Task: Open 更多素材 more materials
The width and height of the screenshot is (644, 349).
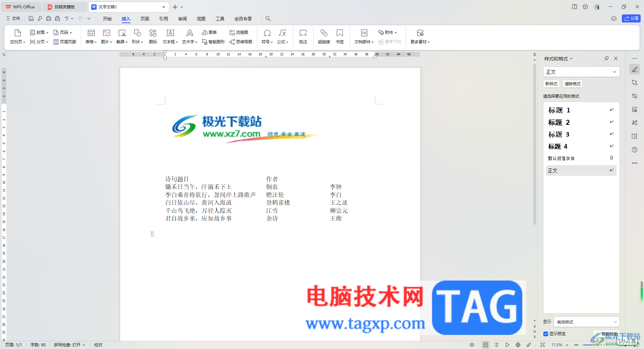Action: pos(420,37)
